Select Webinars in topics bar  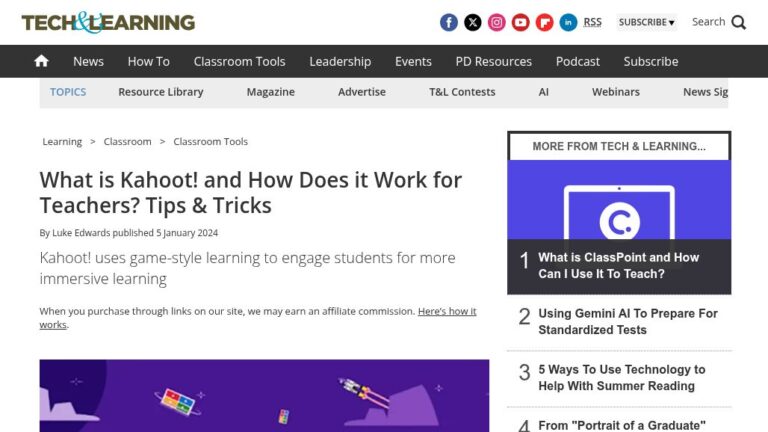coord(616,92)
